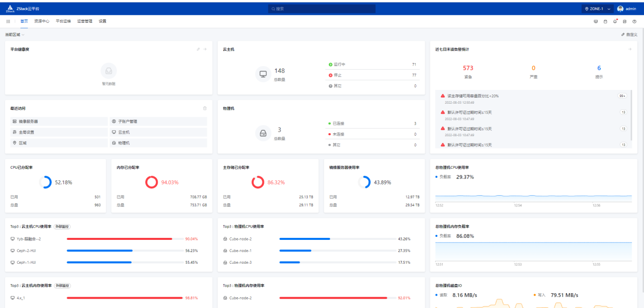Viewport: 644px width, 308px height.
Task: Open the task list clipboard icon in header
Action: 605,21
